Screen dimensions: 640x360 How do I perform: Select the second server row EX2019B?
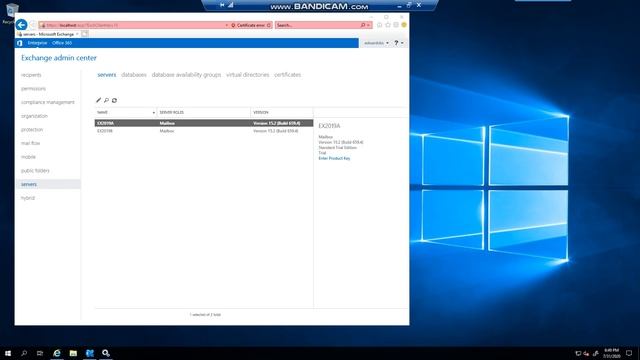(x=204, y=131)
